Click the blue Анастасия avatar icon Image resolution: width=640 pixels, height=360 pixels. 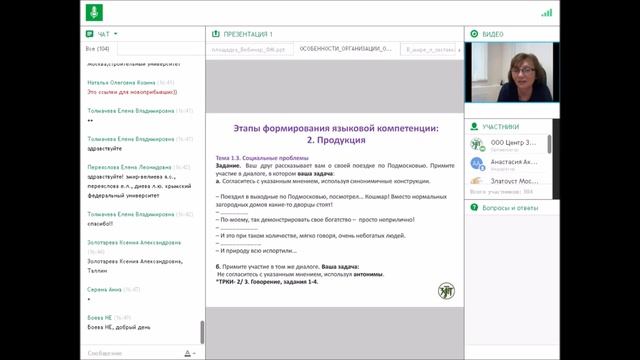point(477,164)
